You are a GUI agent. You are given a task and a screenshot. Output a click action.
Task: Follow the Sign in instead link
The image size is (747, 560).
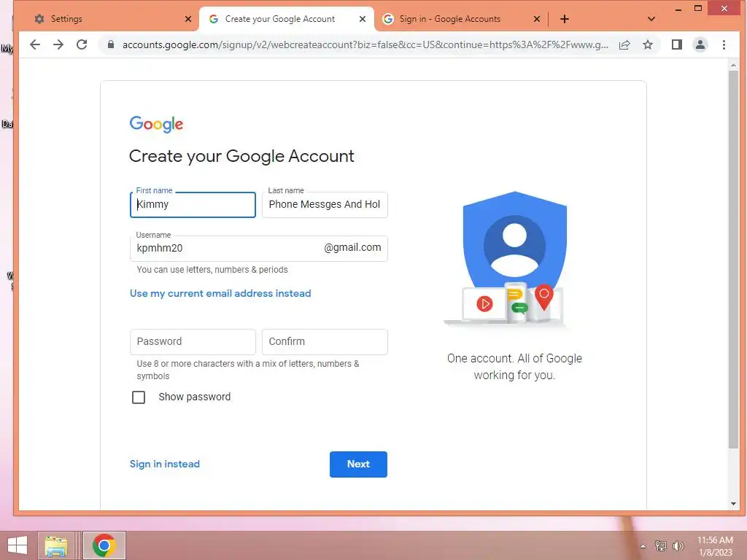pyautogui.click(x=165, y=464)
